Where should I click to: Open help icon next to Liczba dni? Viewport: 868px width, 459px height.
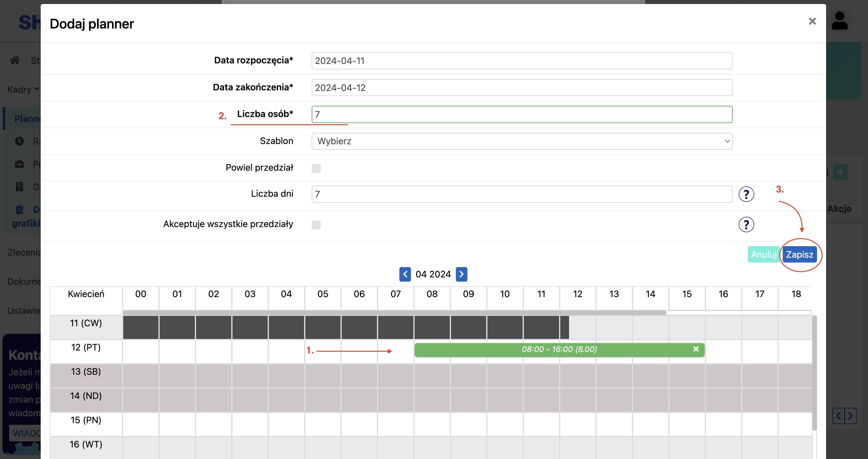pyautogui.click(x=746, y=194)
